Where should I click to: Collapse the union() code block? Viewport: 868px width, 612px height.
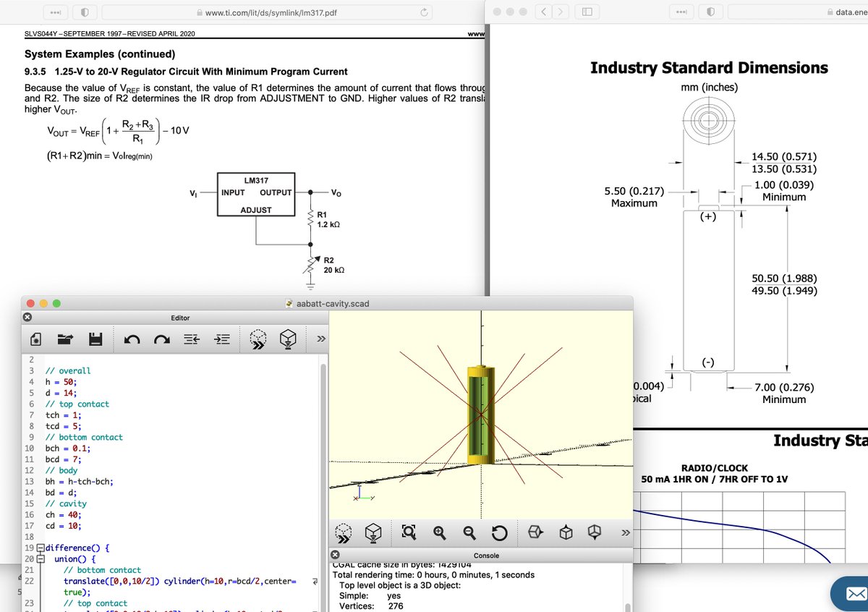[40, 559]
